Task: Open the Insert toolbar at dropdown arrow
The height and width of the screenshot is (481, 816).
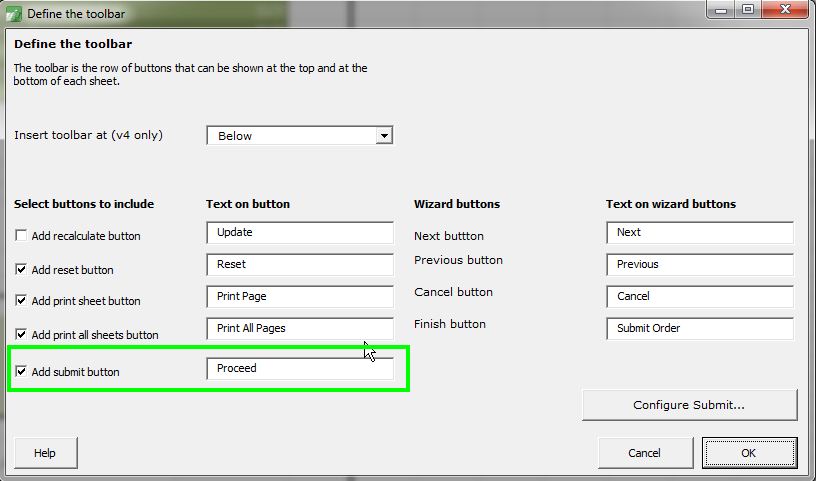Action: click(x=384, y=136)
